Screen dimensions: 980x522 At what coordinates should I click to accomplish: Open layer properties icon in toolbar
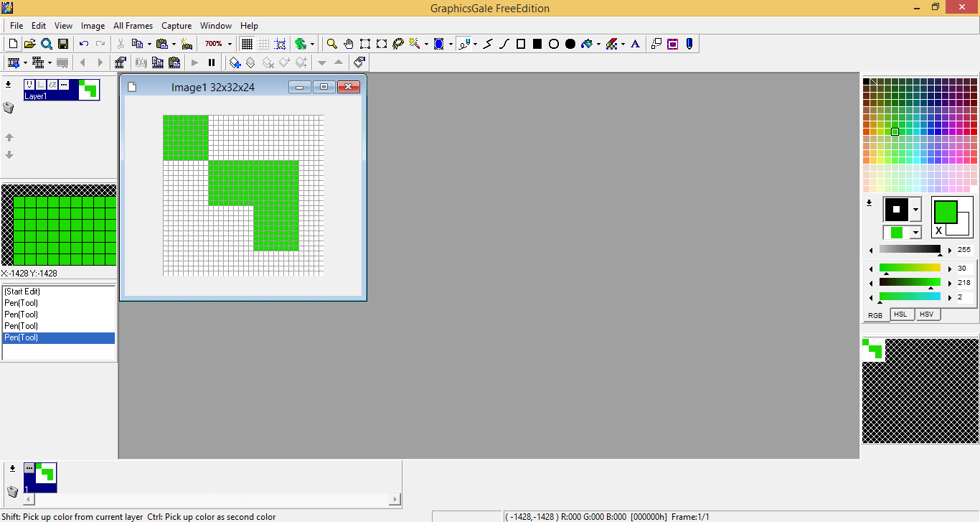(x=360, y=62)
